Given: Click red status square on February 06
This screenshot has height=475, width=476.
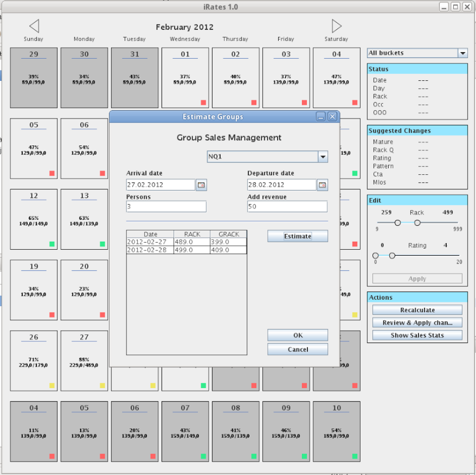Looking at the screenshot, I should (x=102, y=173).
